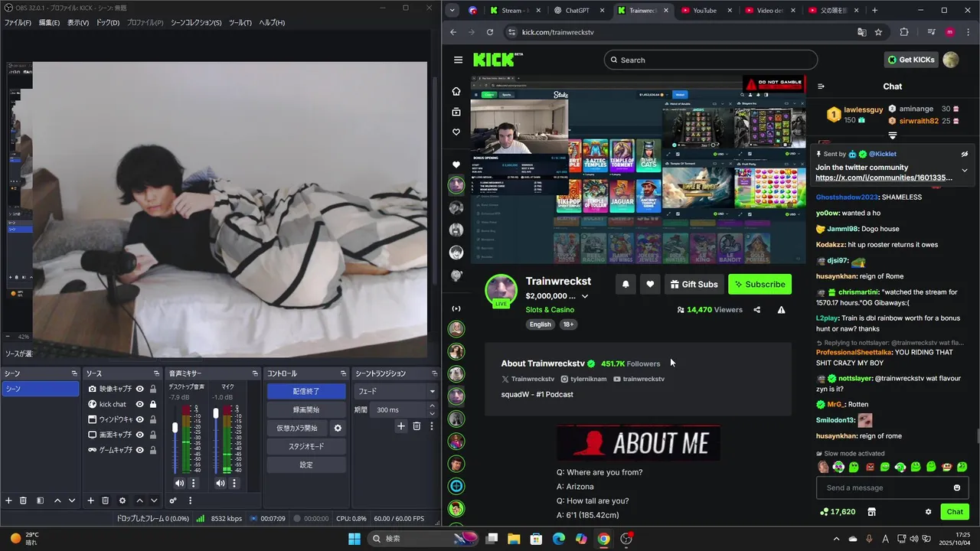Toggle visibility of ウィンドウキャプチャ source

(140, 419)
